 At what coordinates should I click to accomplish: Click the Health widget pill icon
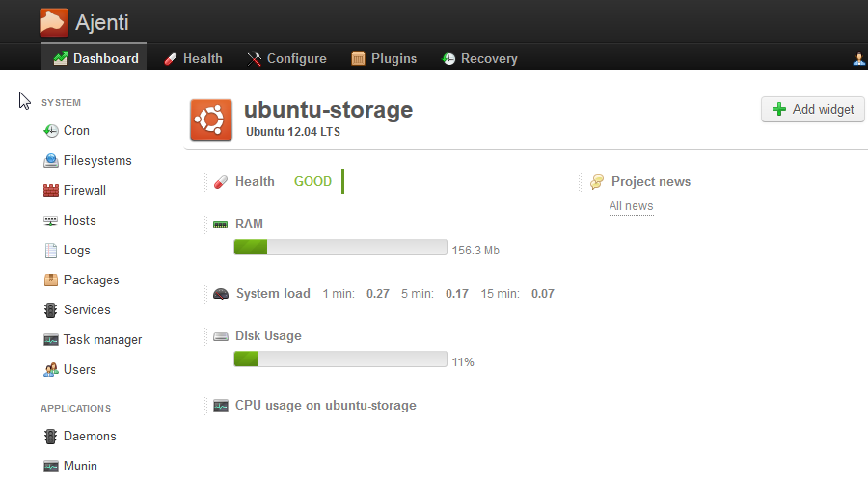220,182
